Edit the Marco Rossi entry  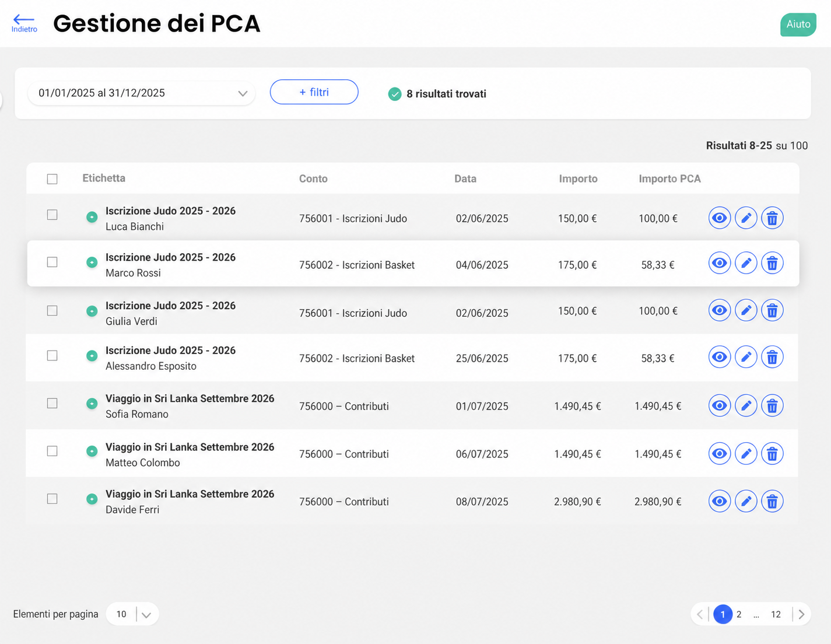click(746, 263)
